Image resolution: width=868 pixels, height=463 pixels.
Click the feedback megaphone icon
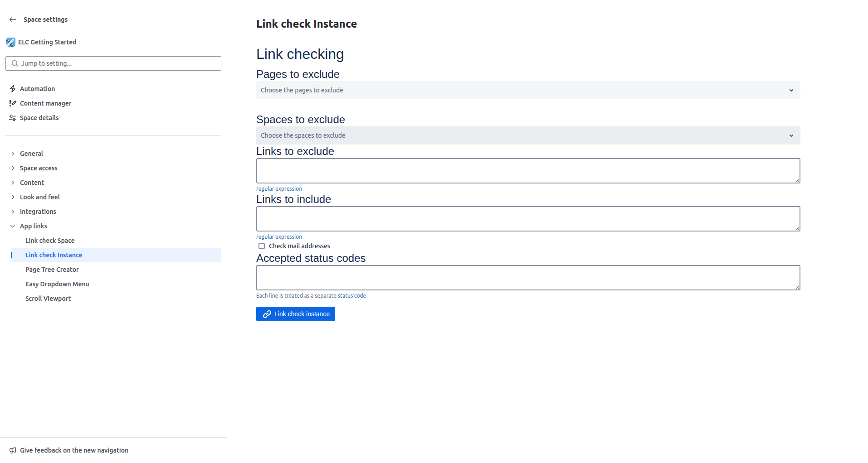coord(13,450)
